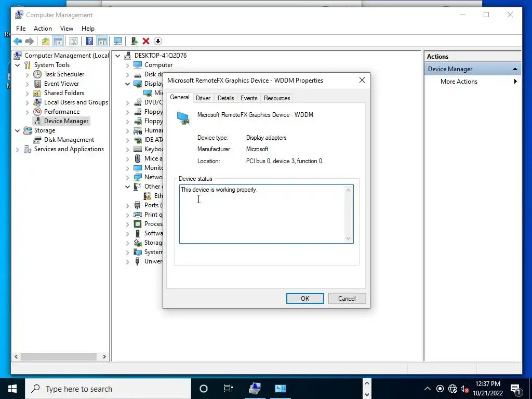This screenshot has height=399, width=532.
Task: Expand the Task Scheduler node
Action: click(x=27, y=74)
